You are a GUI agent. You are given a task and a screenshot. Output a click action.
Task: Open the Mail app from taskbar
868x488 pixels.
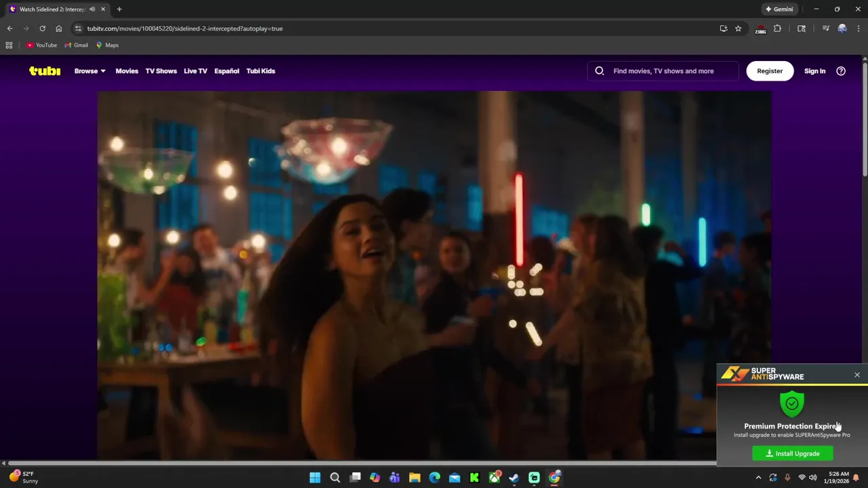coord(454,478)
